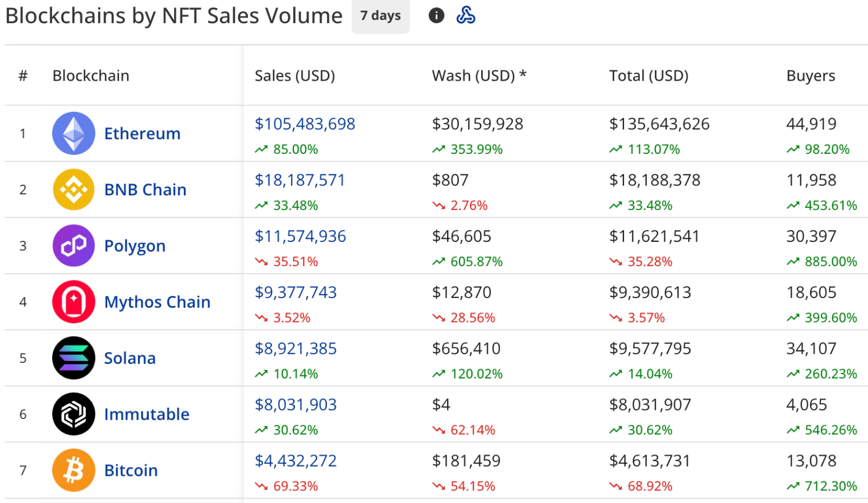Screen dimensions: 868x503
Task: Click Solana total $9,577,795
Action: pos(650,349)
